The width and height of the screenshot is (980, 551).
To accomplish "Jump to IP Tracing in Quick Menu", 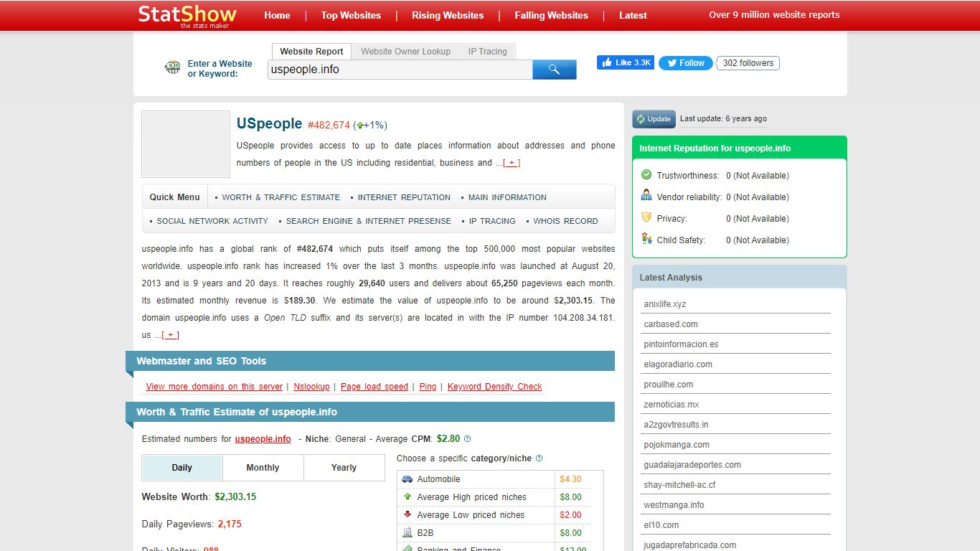I will 492,221.
